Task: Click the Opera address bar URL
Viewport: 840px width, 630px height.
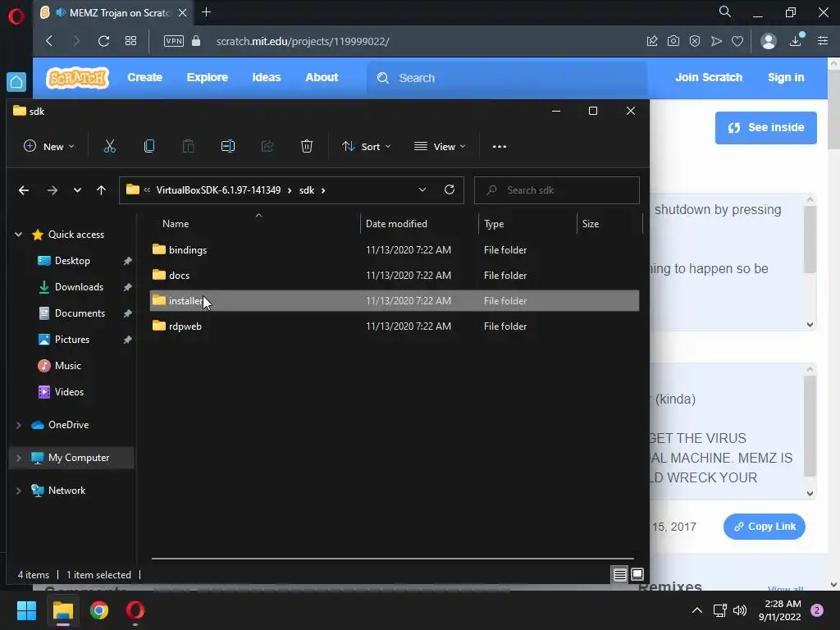Action: [303, 41]
